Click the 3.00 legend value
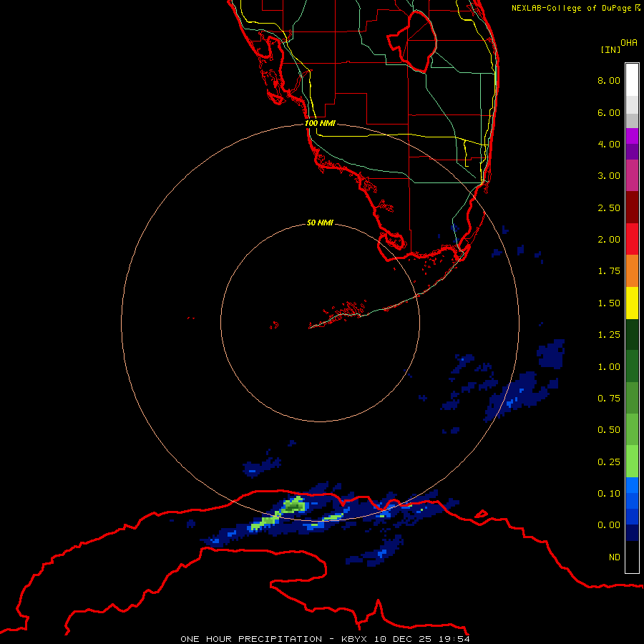This screenshot has width=644, height=644. pyautogui.click(x=609, y=176)
